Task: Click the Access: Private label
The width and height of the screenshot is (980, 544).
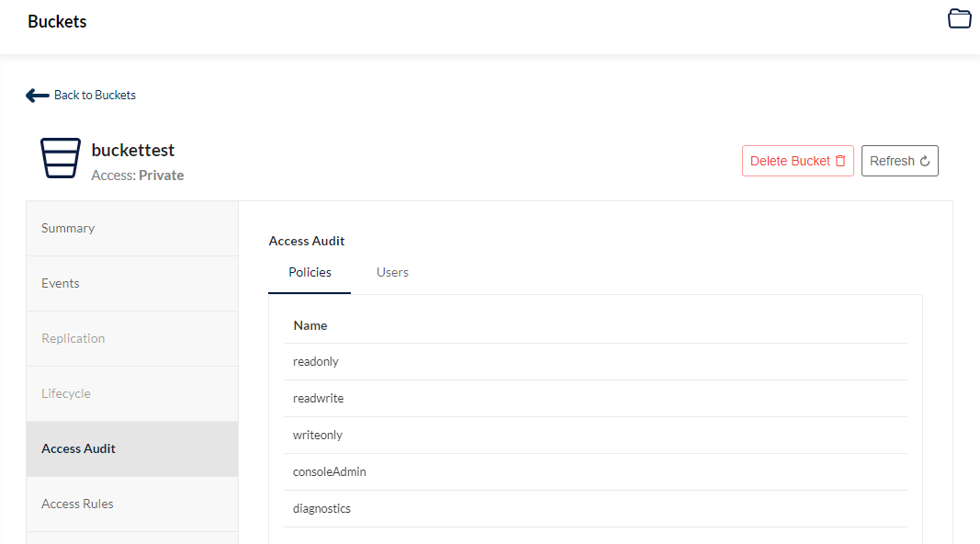Action: 138,176
